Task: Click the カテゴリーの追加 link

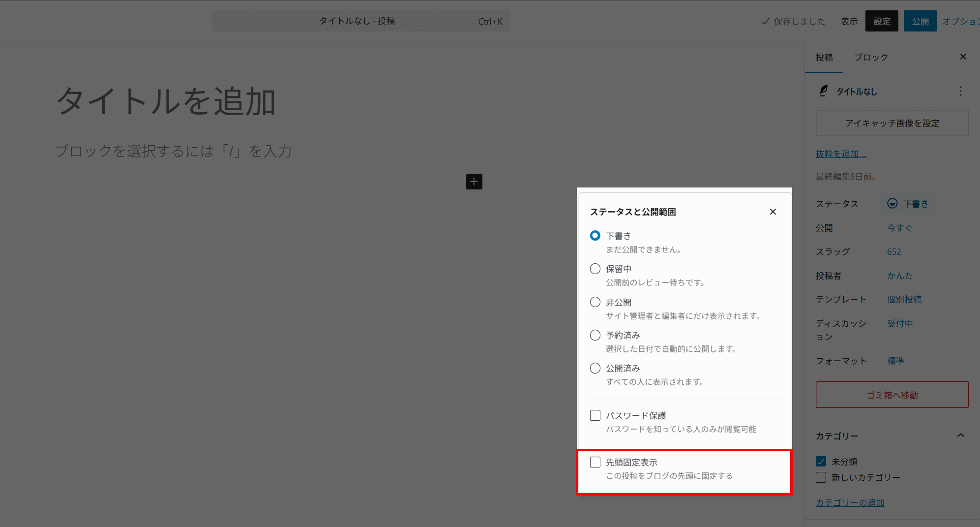Action: (x=850, y=502)
